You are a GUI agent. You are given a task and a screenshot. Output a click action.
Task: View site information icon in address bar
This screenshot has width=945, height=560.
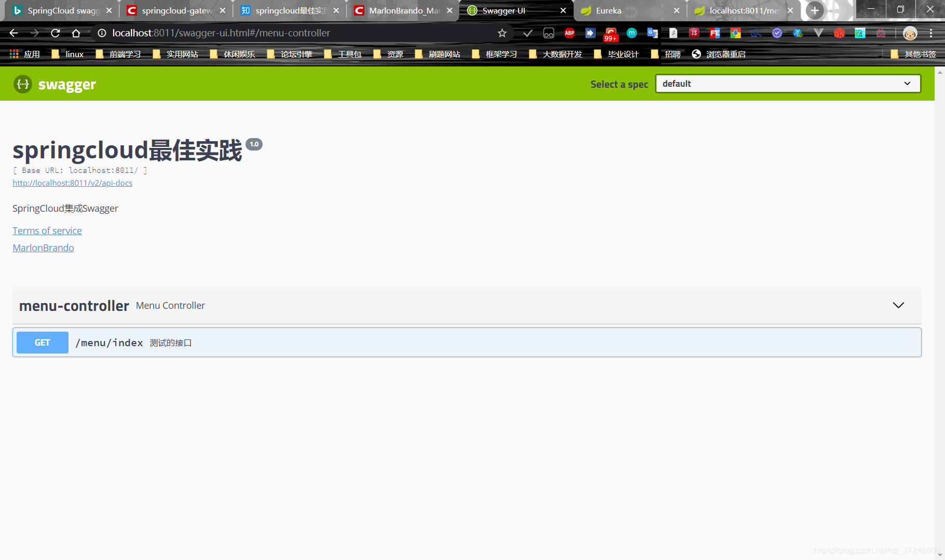102,33
